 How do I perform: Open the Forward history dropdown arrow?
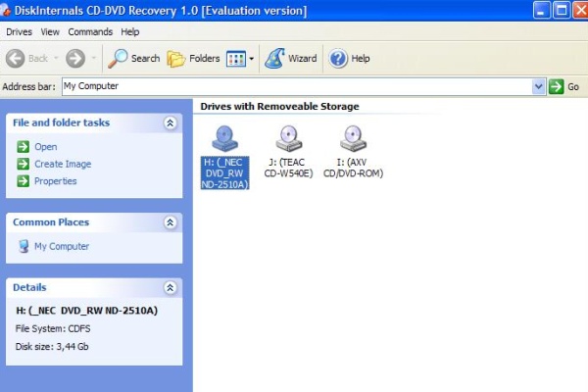pos(94,58)
